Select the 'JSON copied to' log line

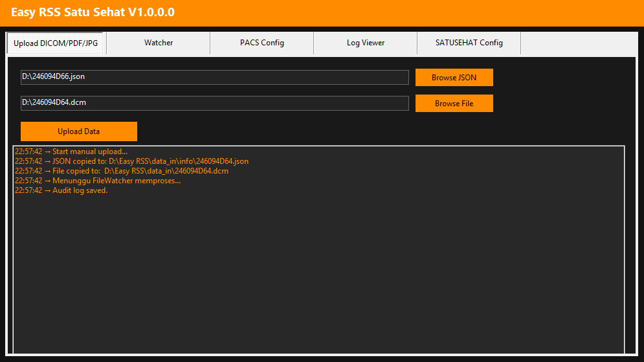(132, 161)
